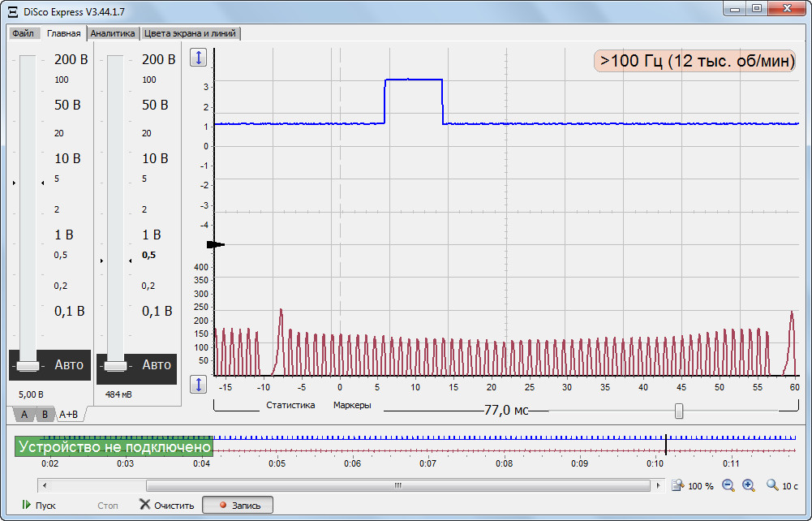Select the 50 В range on first channel
The height and width of the screenshot is (521, 812).
click(68, 105)
